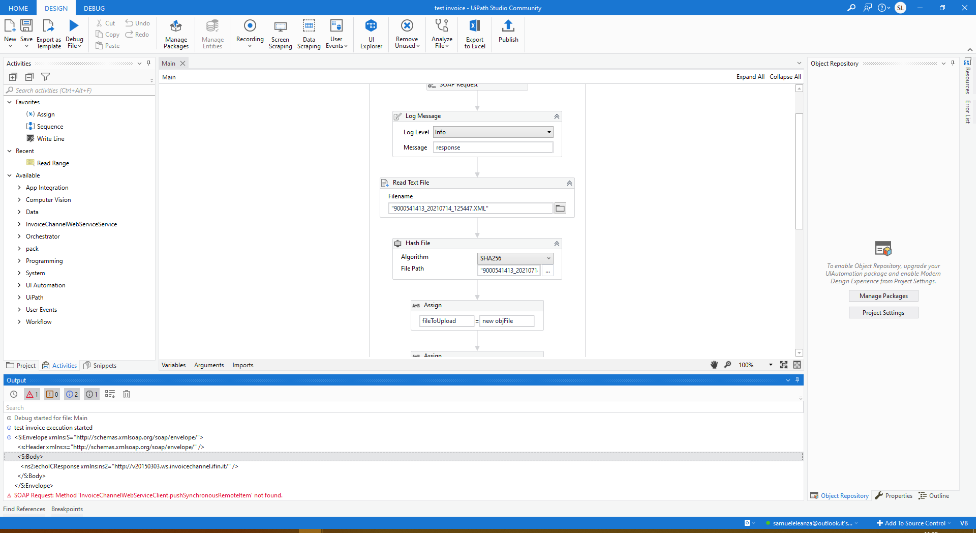Toggle the designer overview icon

pyautogui.click(x=797, y=365)
